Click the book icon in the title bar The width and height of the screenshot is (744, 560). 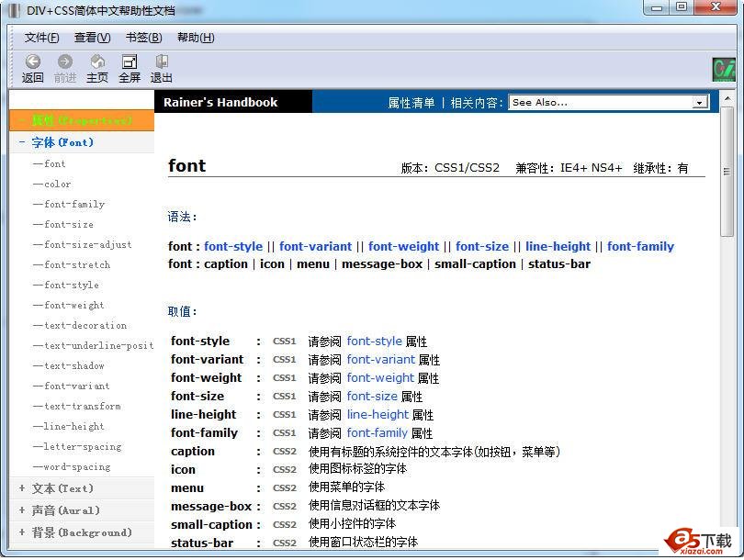click(13, 8)
